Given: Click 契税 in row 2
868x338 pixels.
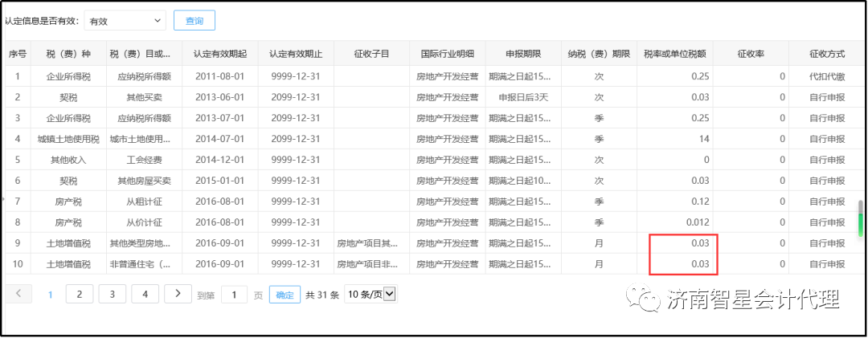Looking at the screenshot, I should 68,97.
